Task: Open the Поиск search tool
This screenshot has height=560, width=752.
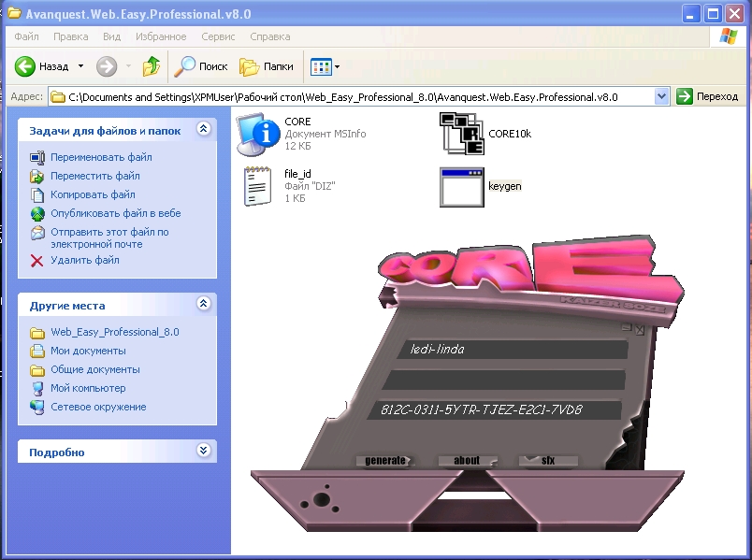Action: click(x=200, y=66)
